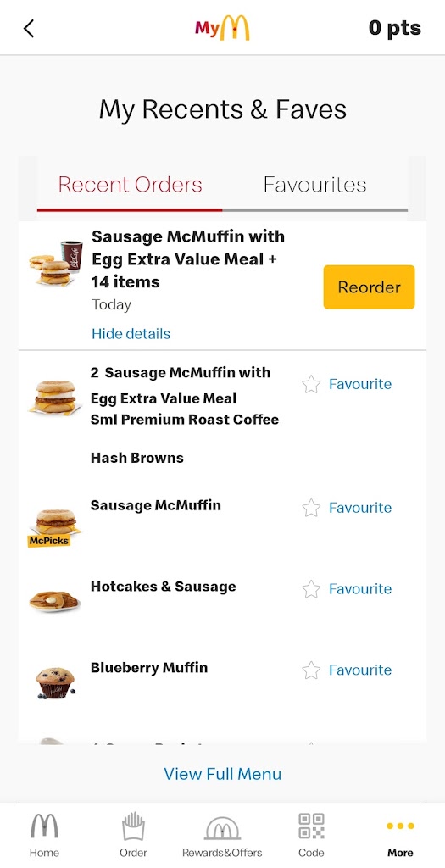Open the Order fries icon tab

(133, 835)
